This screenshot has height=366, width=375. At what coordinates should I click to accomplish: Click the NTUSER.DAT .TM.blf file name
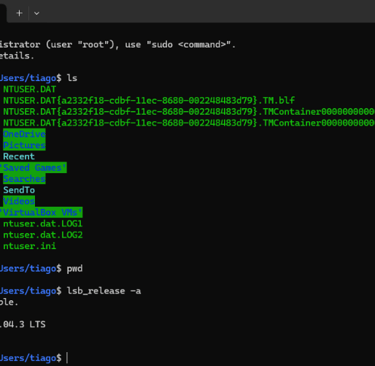tap(149, 100)
